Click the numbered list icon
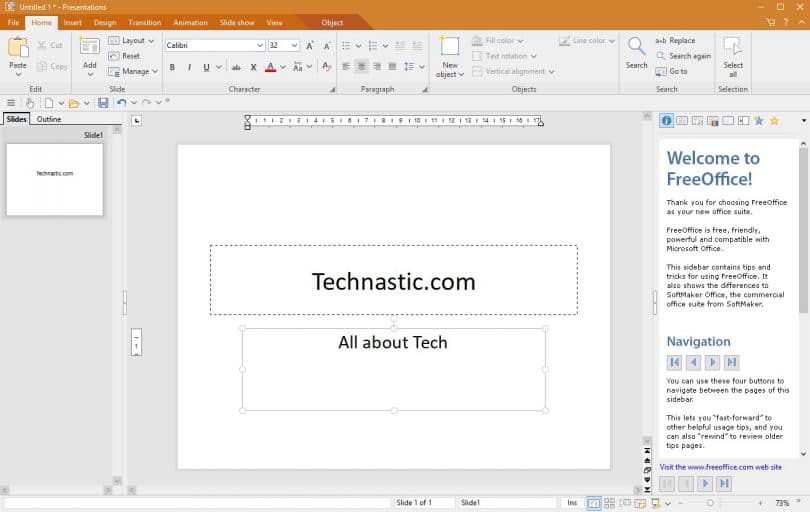Viewport: 810px width, 512px height. (373, 45)
